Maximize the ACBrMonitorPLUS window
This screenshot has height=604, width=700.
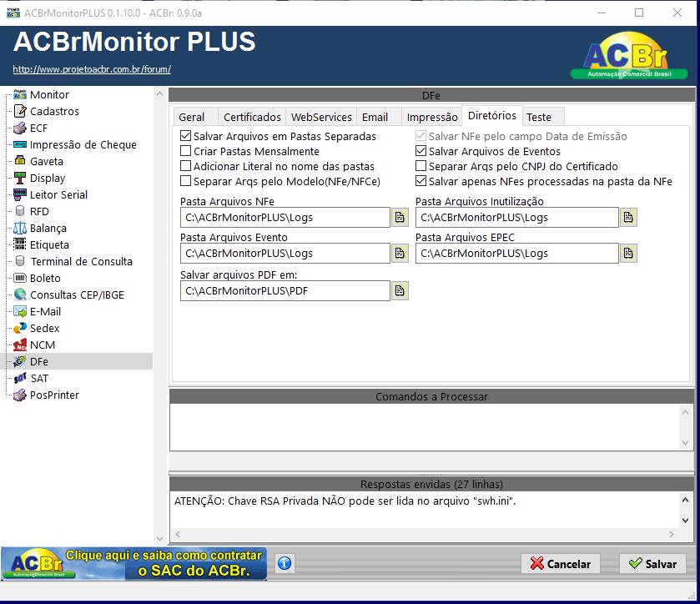639,13
